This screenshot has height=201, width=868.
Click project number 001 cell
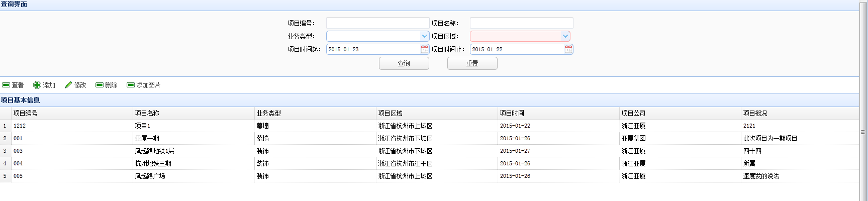(x=72, y=138)
